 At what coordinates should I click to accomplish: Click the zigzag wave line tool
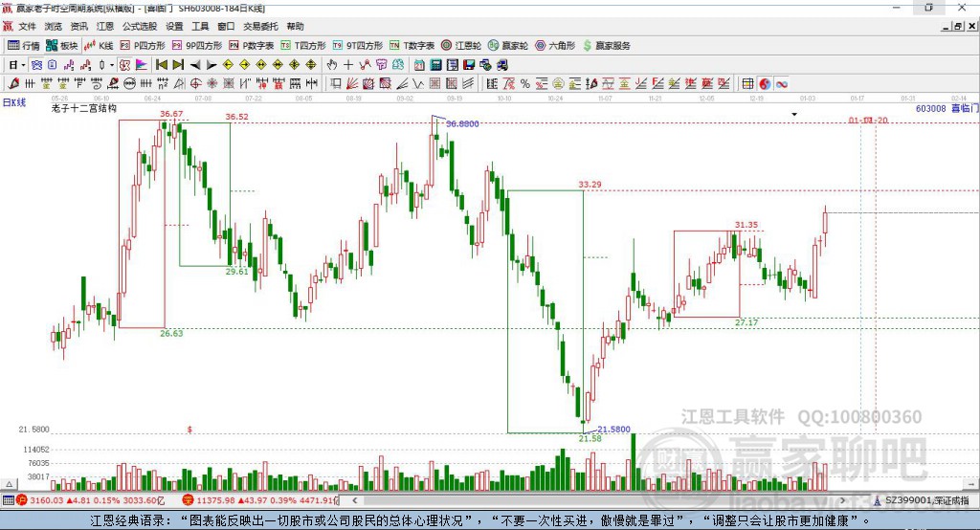418,84
